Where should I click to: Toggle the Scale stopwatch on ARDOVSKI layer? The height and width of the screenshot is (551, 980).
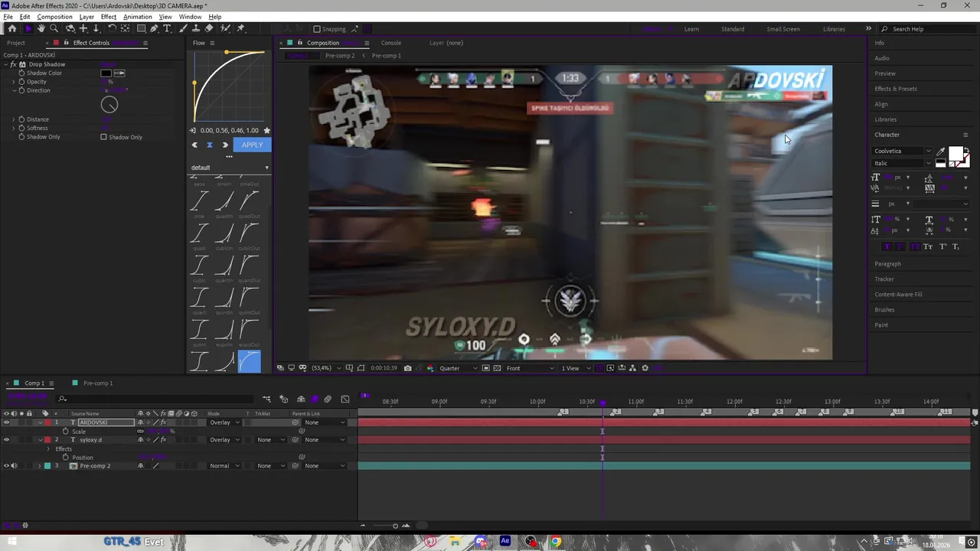click(x=66, y=432)
